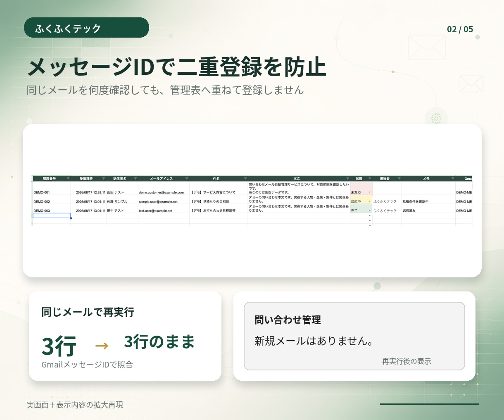Viewport: 504px width, 420px height.
Task: Select the 佐藤 サンプル sender cell
Action: click(122, 200)
